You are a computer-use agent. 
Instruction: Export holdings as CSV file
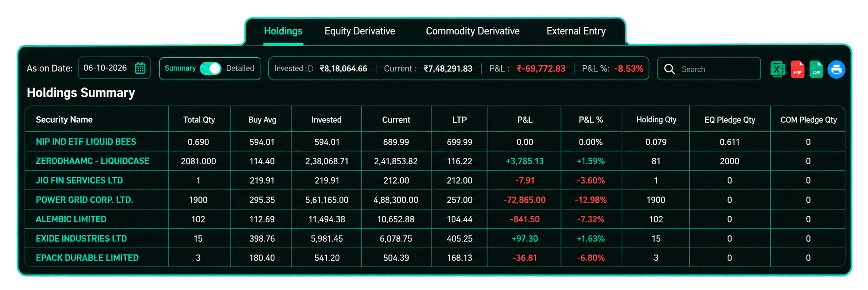pos(816,69)
